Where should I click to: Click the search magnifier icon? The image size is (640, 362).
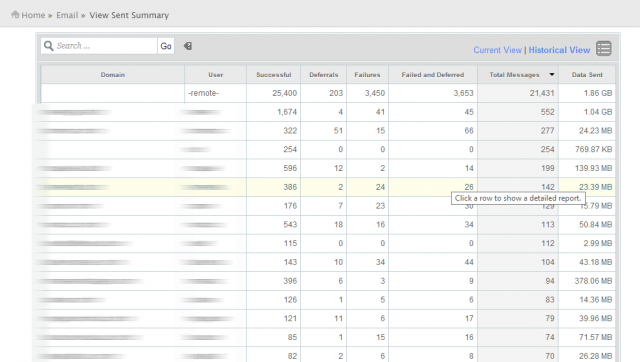(x=49, y=46)
